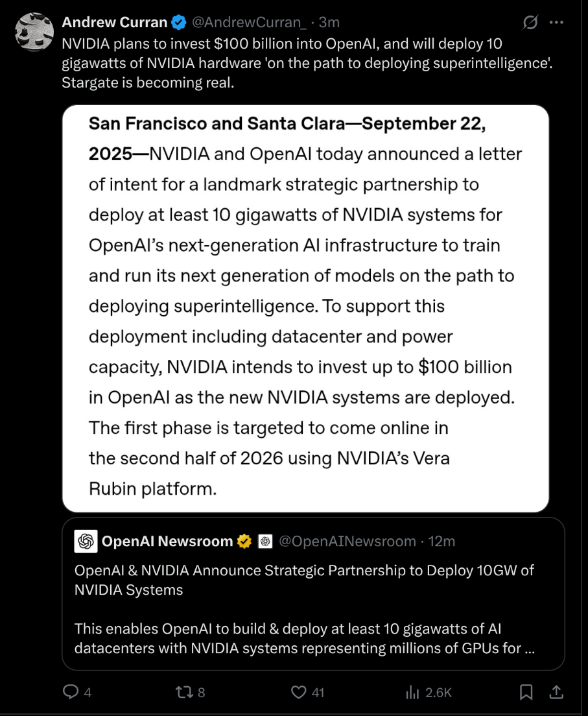Open the press release screenshot image

[305, 309]
